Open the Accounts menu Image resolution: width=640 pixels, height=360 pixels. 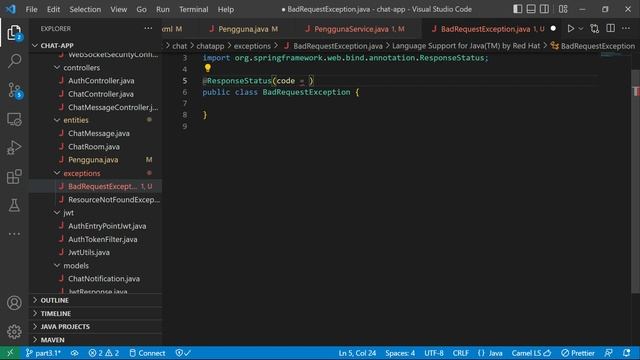click(14, 303)
